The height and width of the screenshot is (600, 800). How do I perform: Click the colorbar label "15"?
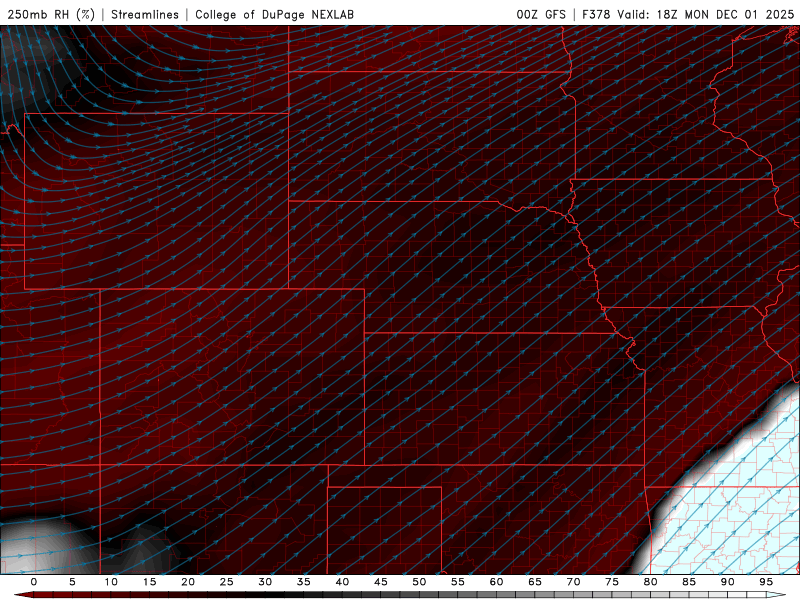tap(149, 582)
